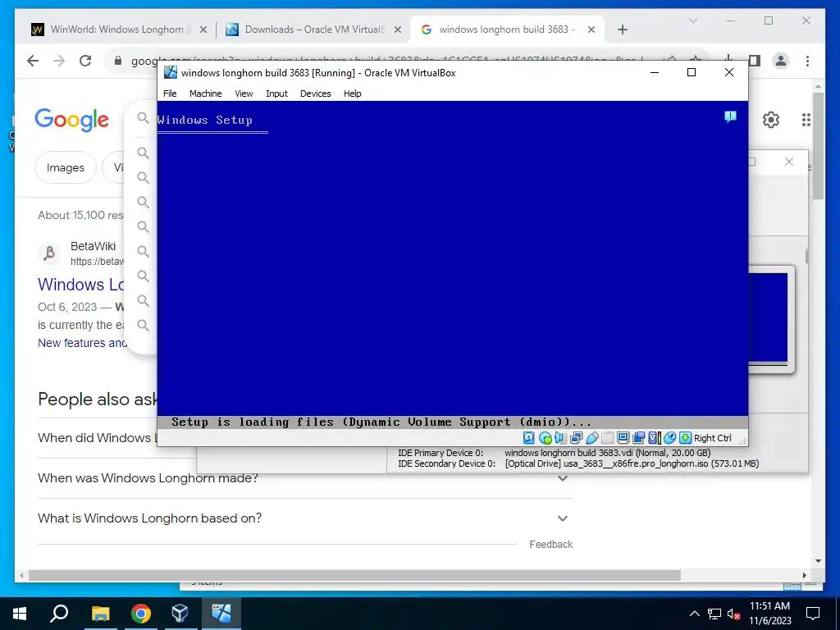Click the Google logo
This screenshot has width=840, height=630.
[72, 119]
